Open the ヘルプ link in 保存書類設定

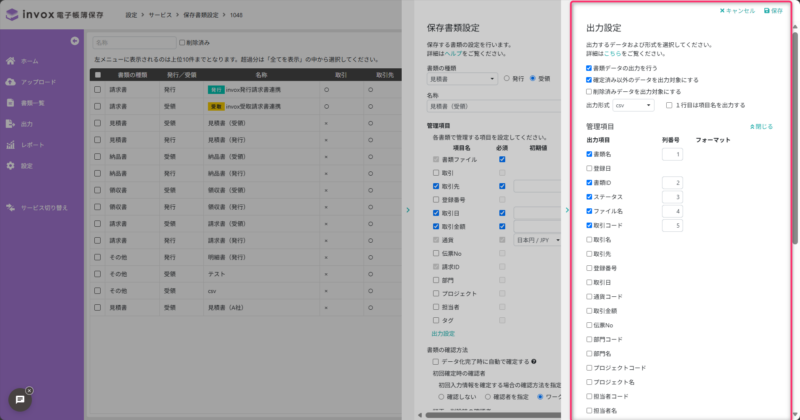point(453,54)
